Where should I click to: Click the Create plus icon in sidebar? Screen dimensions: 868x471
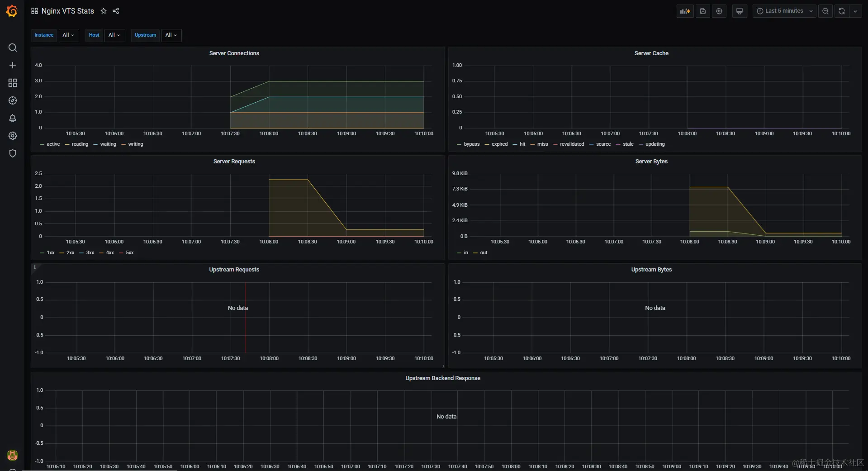[13, 65]
